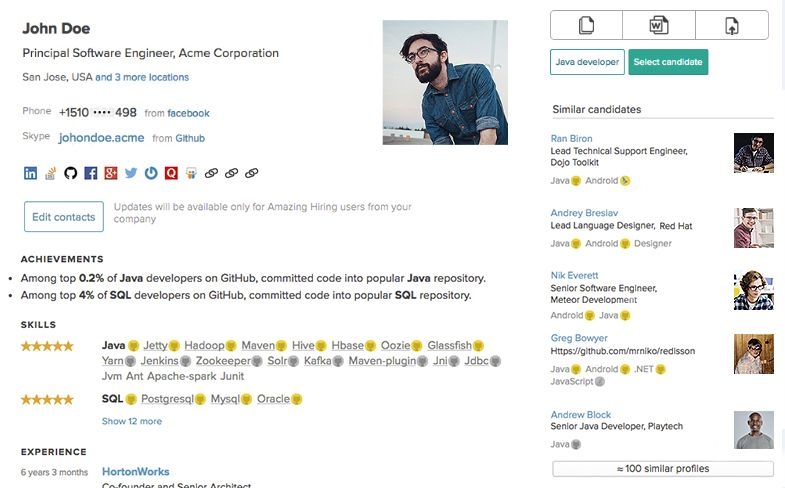
Task: Click the Java developer button
Action: 587,62
